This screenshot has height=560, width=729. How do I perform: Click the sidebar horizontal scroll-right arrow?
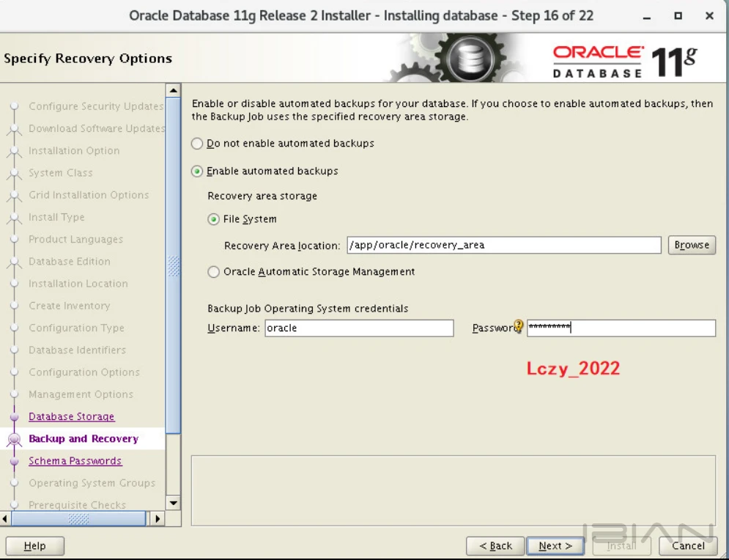[157, 518]
